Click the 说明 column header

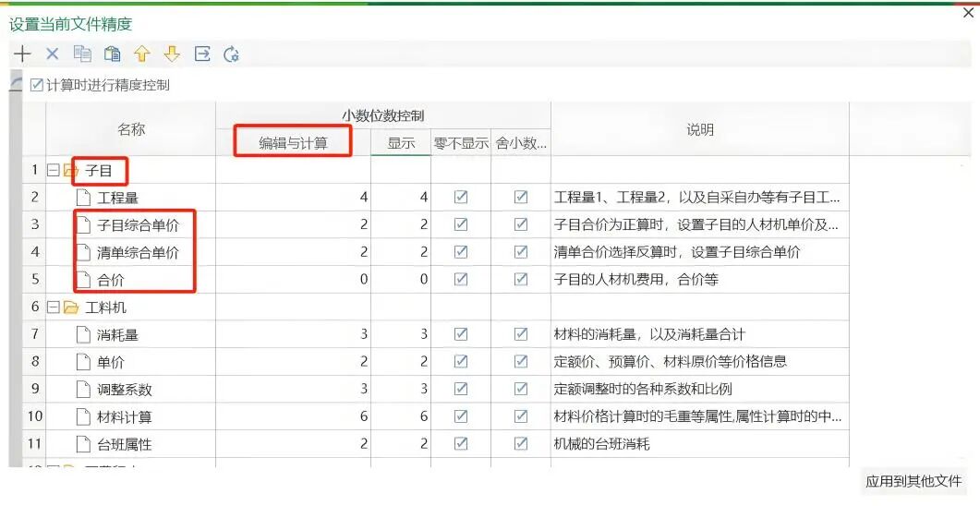tap(700, 129)
